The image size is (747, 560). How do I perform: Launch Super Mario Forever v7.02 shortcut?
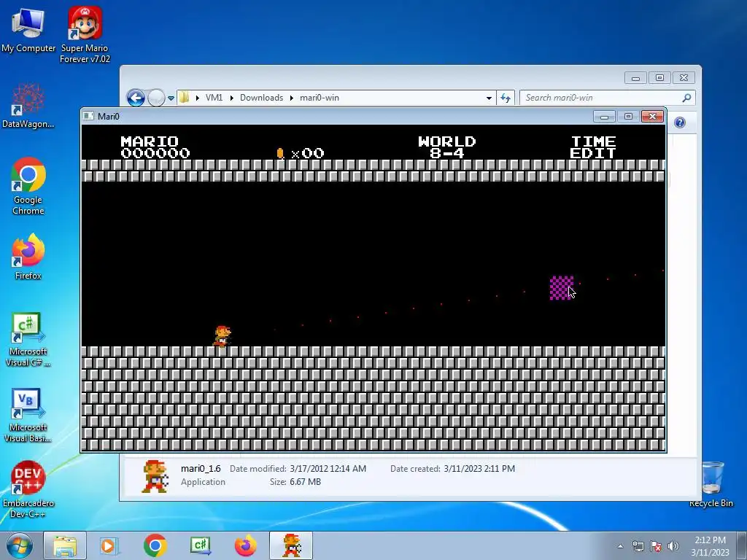85,35
